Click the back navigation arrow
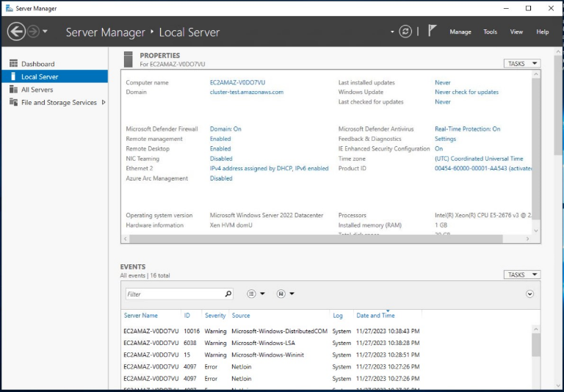This screenshot has height=392, width=564. click(x=16, y=32)
